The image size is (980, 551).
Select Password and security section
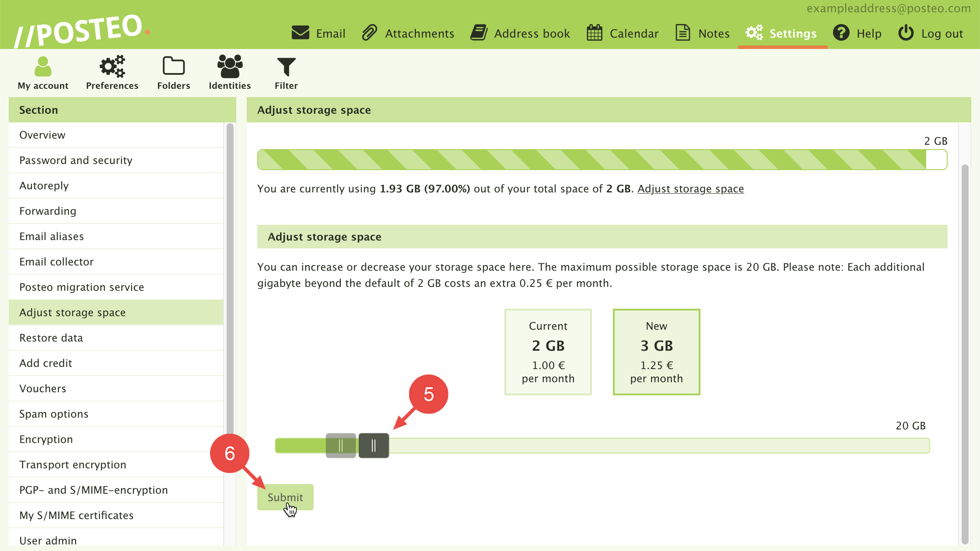coord(76,160)
